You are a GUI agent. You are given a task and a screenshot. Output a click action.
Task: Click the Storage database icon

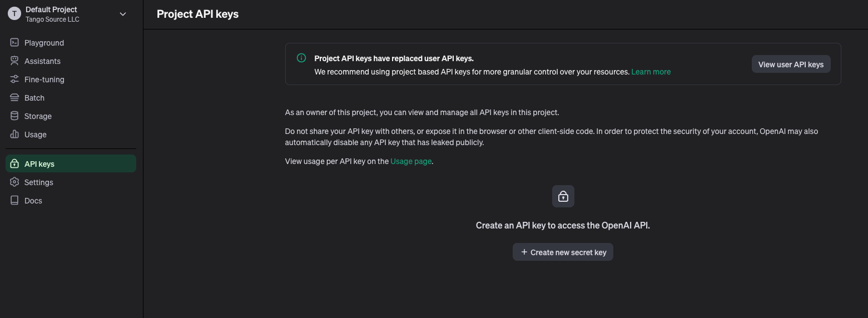click(x=14, y=116)
